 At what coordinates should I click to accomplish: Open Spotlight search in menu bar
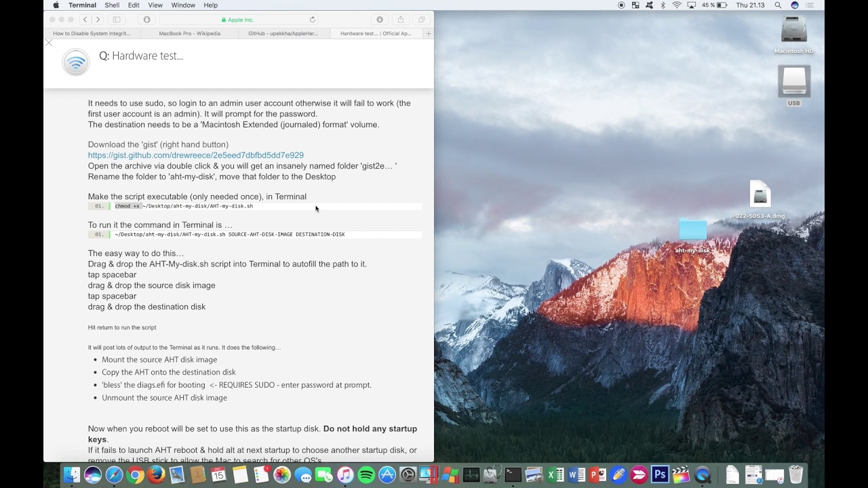[x=778, y=5]
